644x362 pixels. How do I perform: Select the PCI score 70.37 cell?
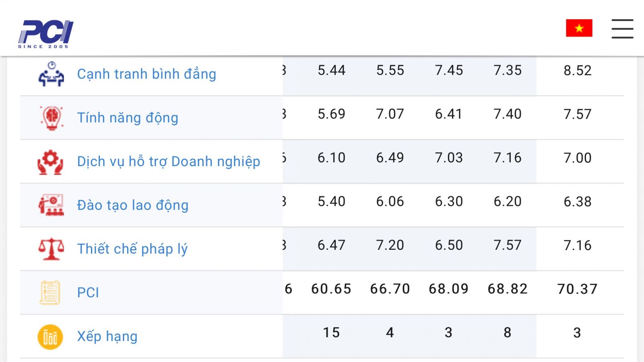(577, 289)
